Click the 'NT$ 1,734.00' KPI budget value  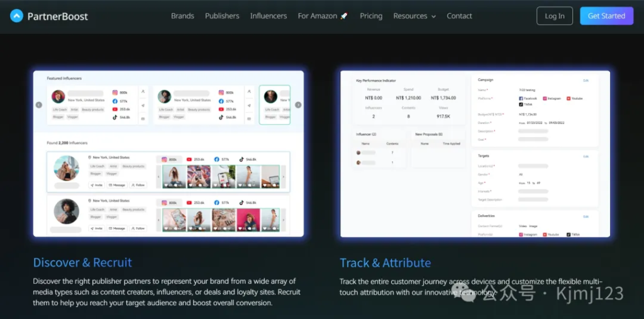click(x=443, y=98)
